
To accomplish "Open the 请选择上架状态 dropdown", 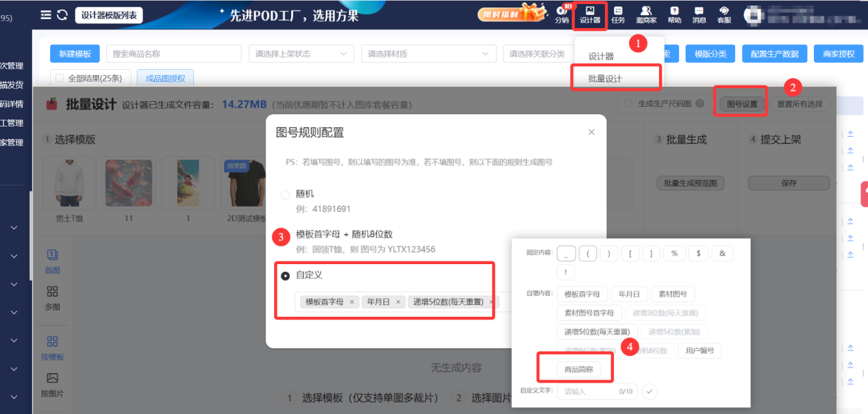I will point(302,54).
